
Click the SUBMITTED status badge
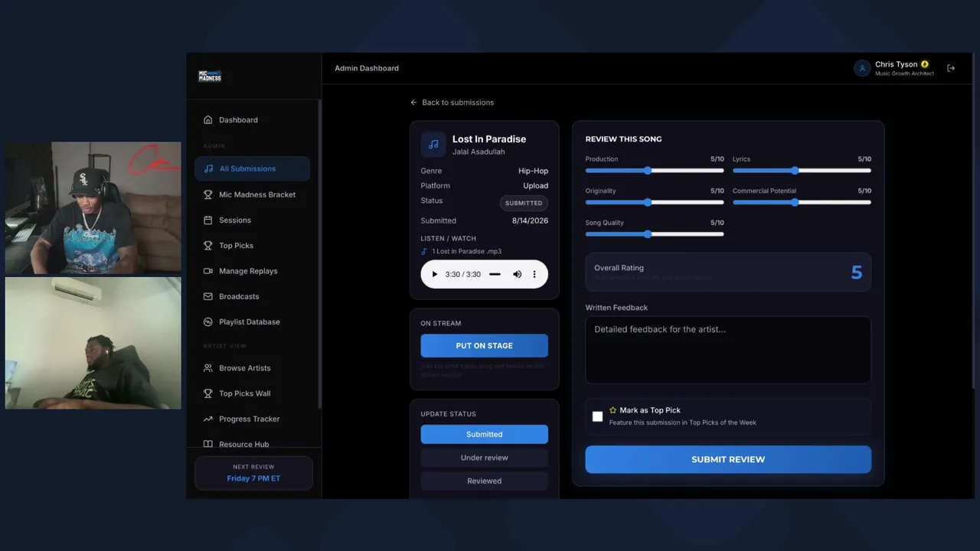coord(524,203)
